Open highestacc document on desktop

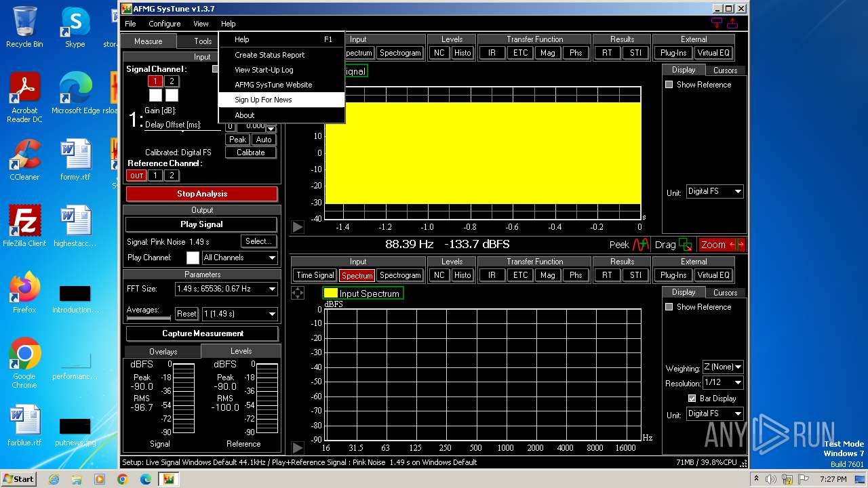tap(75, 226)
